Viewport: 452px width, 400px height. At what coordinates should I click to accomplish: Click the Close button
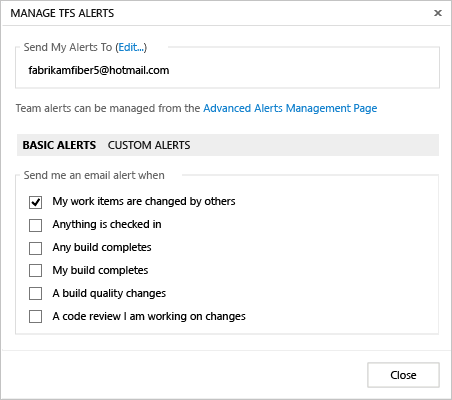coord(403,375)
